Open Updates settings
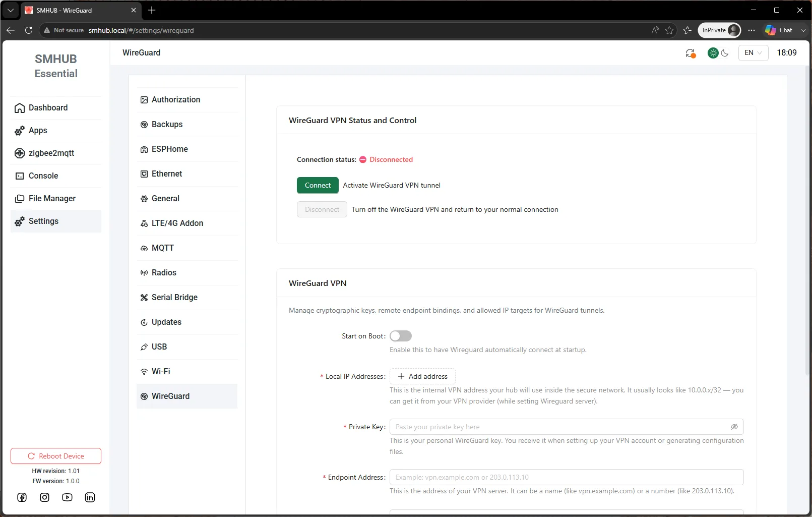The image size is (812, 517). pyautogui.click(x=187, y=322)
